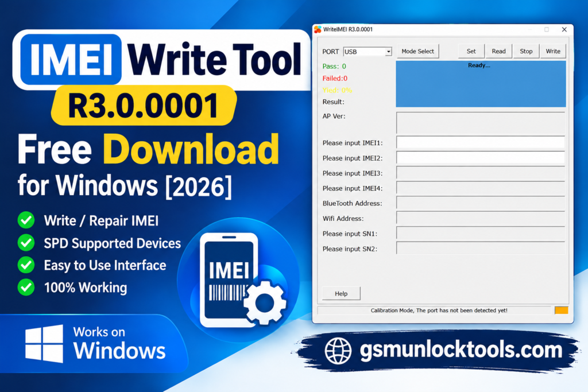Click the WriteIMEI title bar app icon

pyautogui.click(x=318, y=29)
